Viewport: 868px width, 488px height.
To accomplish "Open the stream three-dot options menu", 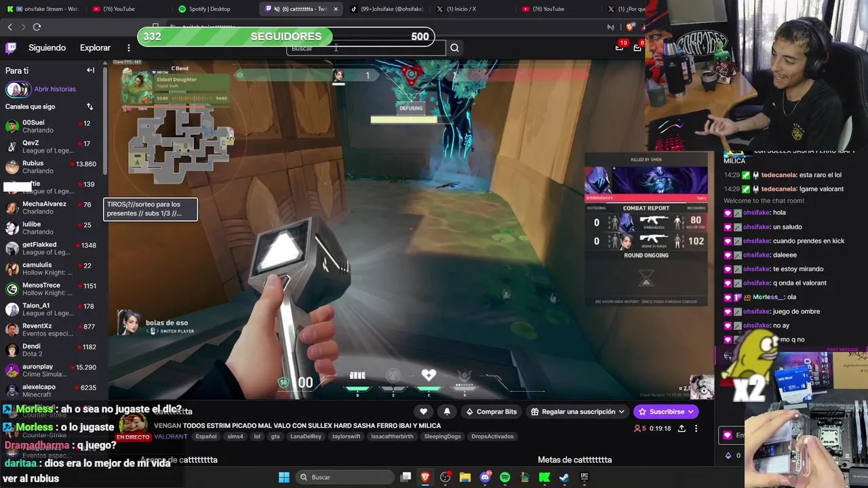I will point(696,428).
